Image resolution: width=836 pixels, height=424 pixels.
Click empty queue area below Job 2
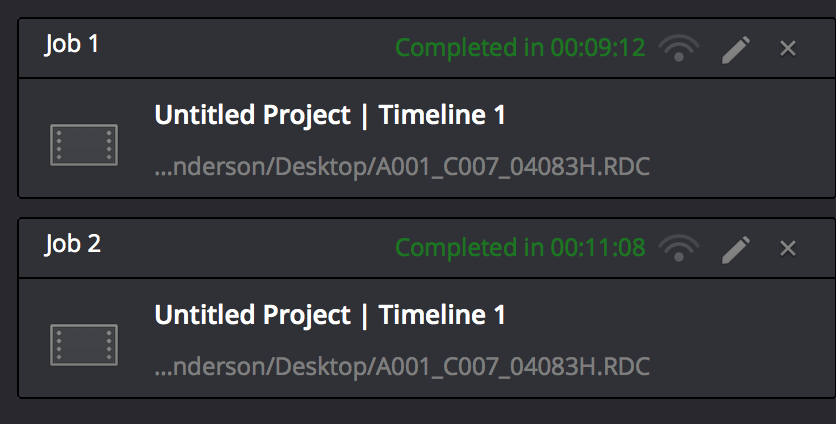click(x=420, y=411)
